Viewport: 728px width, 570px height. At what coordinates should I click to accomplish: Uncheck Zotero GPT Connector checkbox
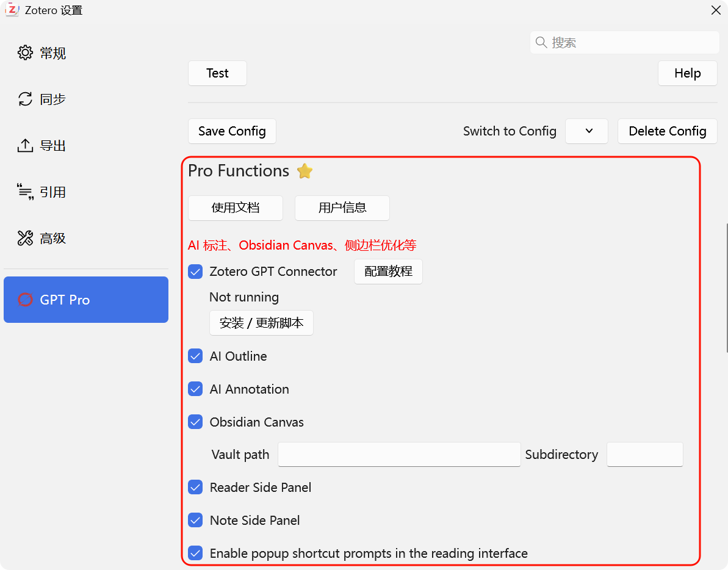195,272
